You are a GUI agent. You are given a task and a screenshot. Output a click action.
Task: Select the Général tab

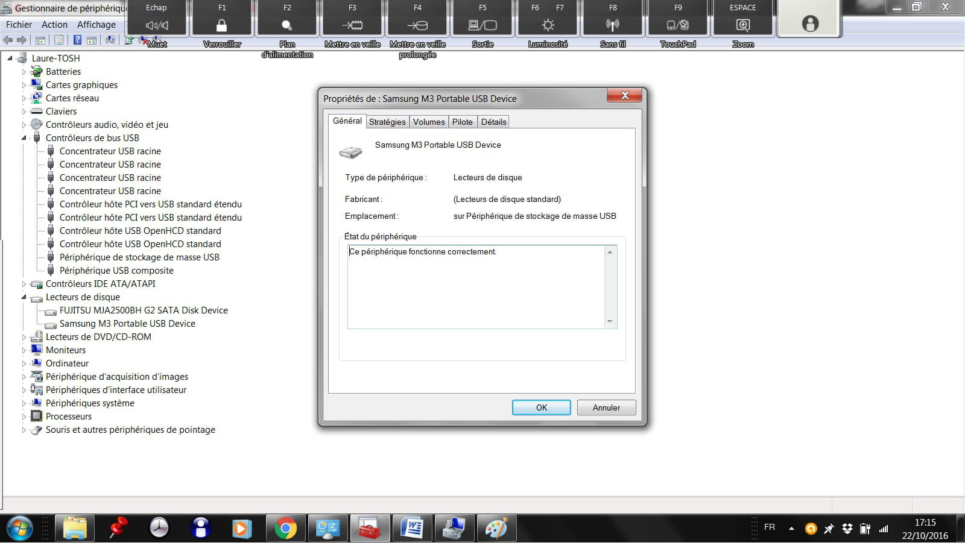347,121
